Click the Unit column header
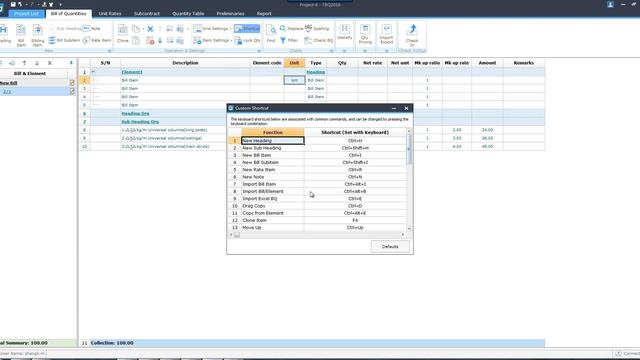 pos(294,63)
